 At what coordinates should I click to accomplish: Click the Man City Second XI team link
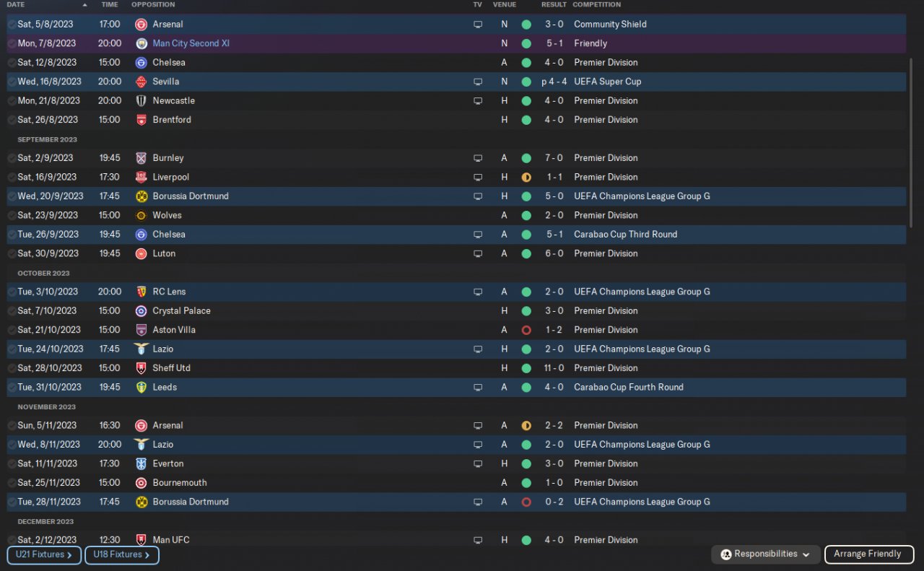(191, 43)
